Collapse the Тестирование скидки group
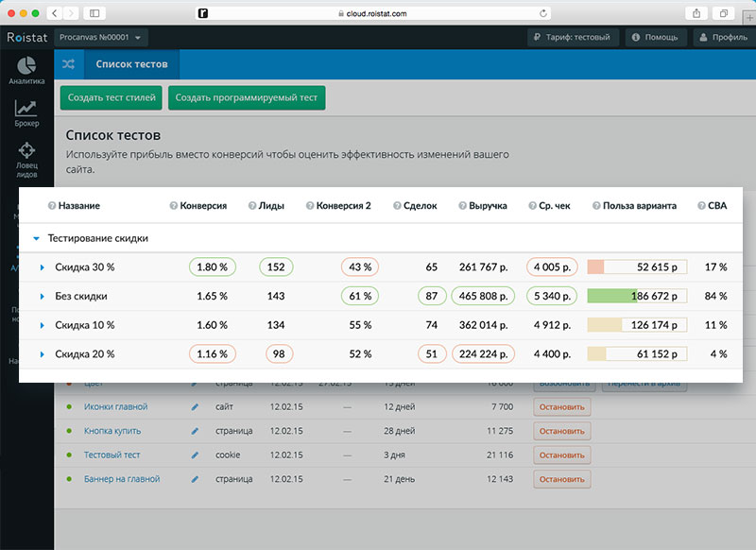The width and height of the screenshot is (756, 550). coord(36,239)
